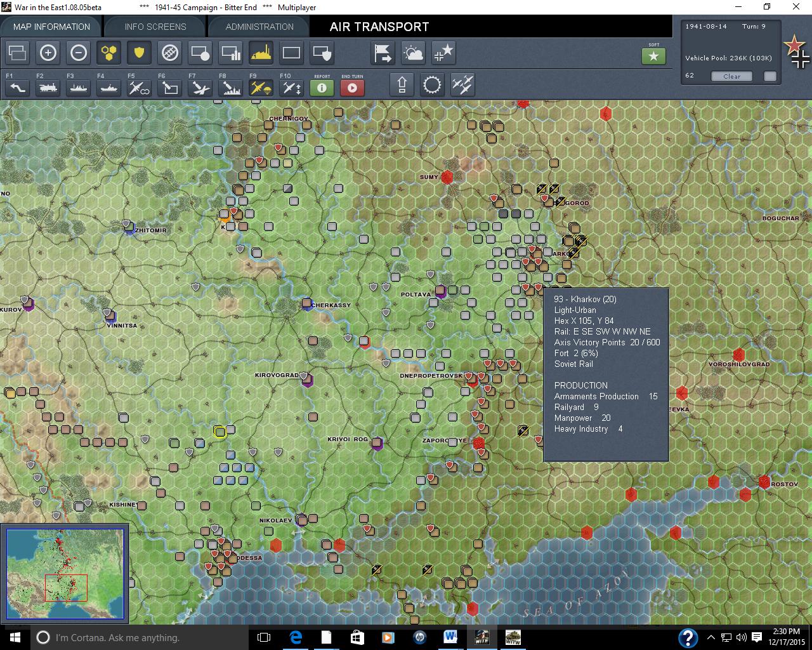Toggle the yellow hexagon grid display
The image size is (812, 650).
pyautogui.click(x=109, y=53)
